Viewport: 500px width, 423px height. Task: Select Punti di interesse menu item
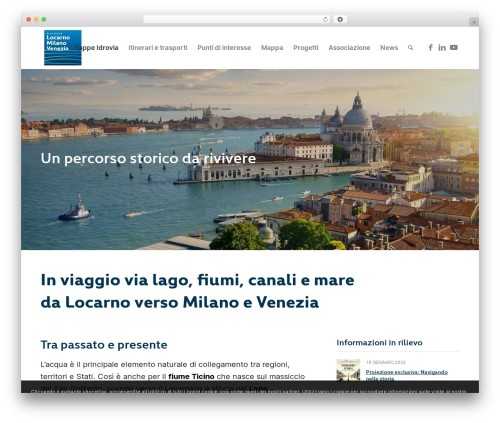pos(224,48)
